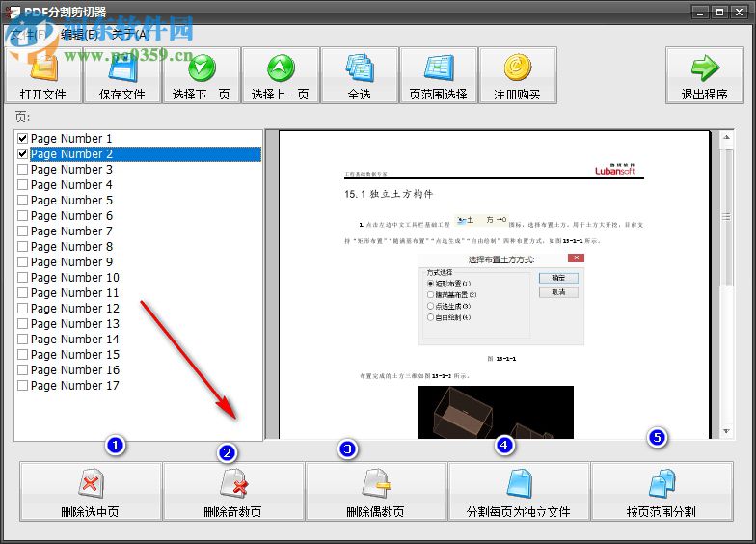Uncheck the Page Number 2 checkbox
The width and height of the screenshot is (756, 544).
(23, 154)
